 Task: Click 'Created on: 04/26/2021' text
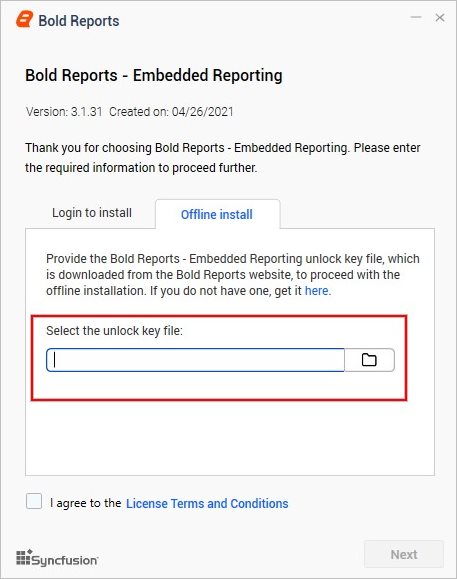tap(171, 112)
